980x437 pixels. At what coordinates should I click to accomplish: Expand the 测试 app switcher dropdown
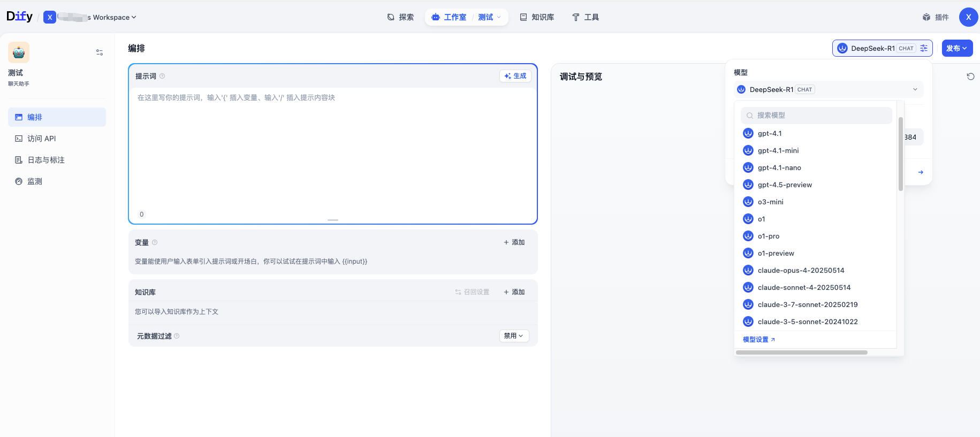(490, 17)
